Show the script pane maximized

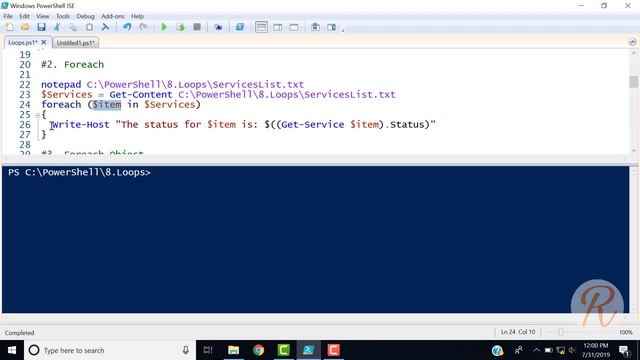point(294,27)
